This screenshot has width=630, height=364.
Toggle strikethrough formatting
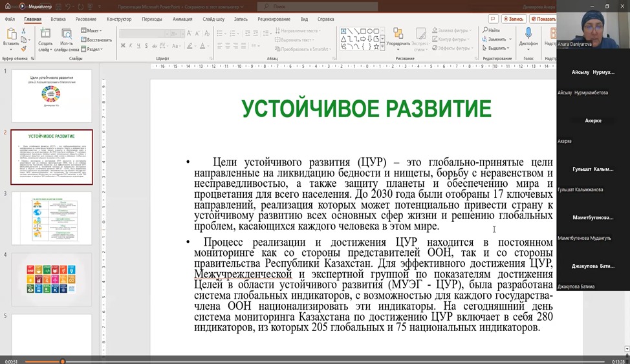155,46
